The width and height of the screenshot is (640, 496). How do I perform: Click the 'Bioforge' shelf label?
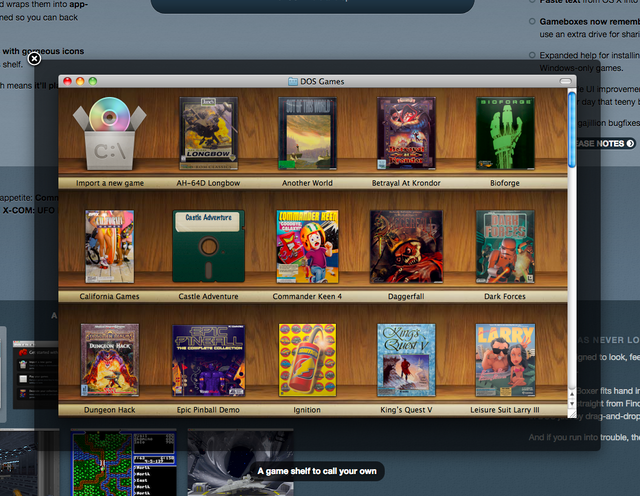tap(505, 183)
